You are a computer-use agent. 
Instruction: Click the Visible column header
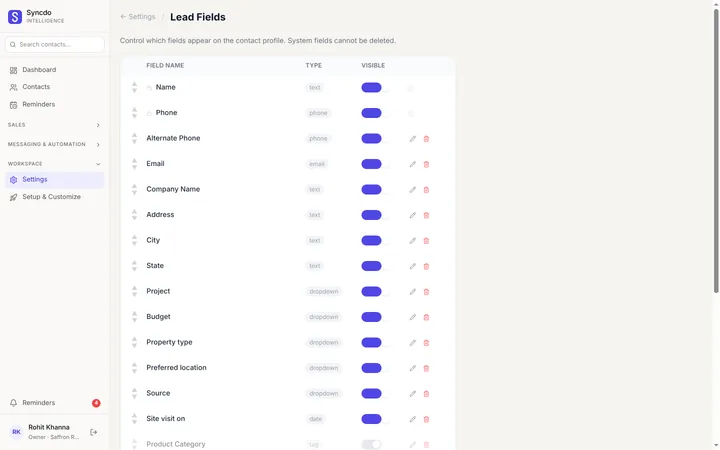click(x=373, y=66)
